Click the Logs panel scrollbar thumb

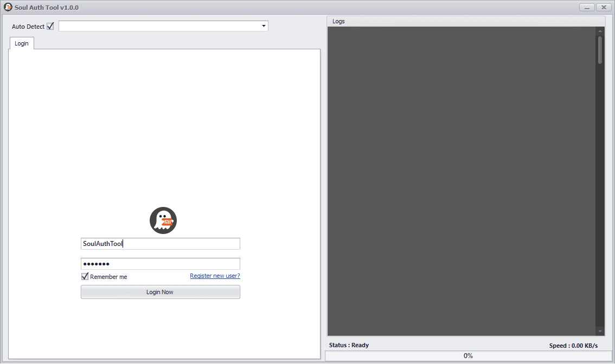tap(600, 50)
